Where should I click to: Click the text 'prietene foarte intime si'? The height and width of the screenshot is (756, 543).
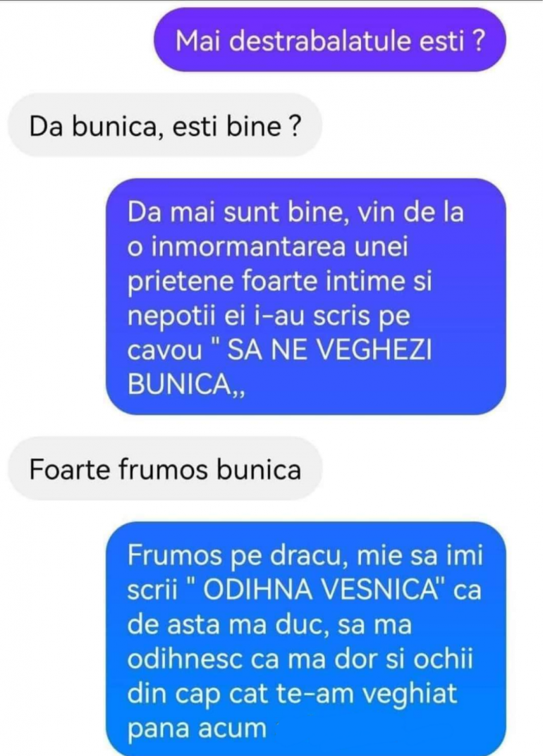[279, 282]
